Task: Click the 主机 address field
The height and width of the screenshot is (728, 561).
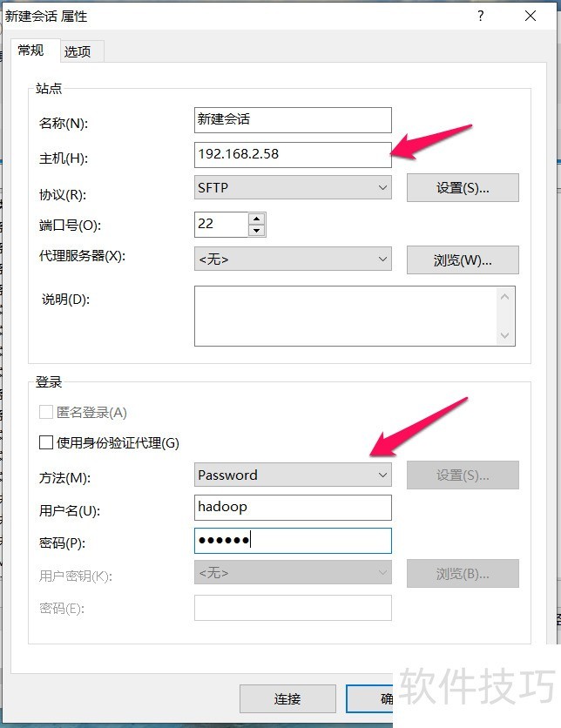Action: (293, 154)
